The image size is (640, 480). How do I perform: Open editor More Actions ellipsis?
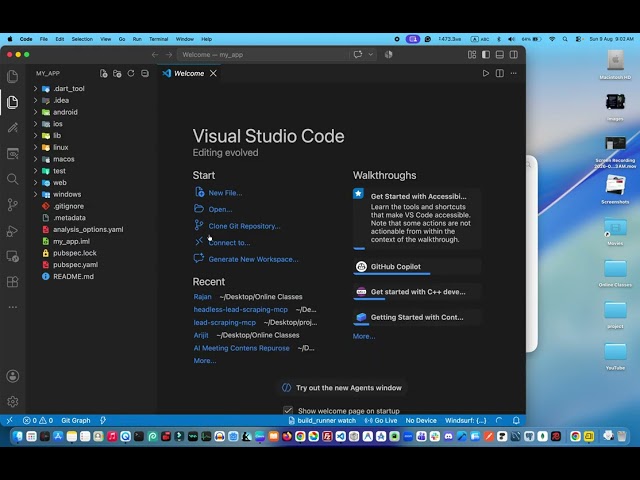point(513,73)
